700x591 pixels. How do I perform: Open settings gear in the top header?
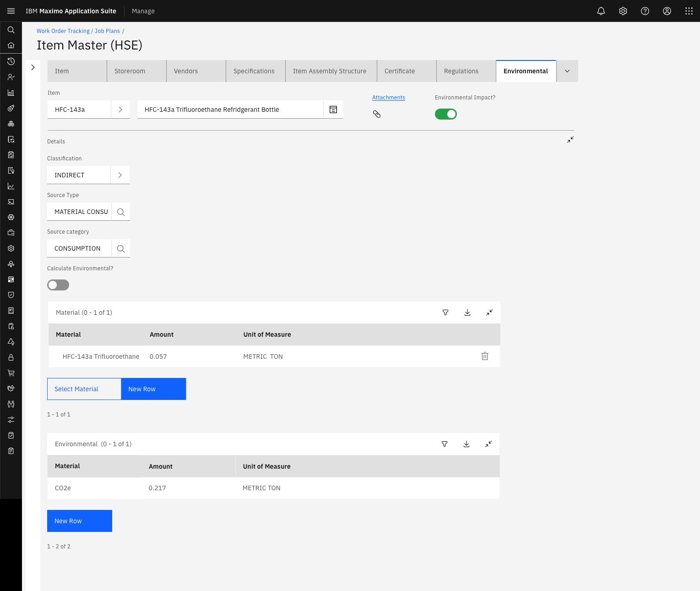(x=623, y=11)
